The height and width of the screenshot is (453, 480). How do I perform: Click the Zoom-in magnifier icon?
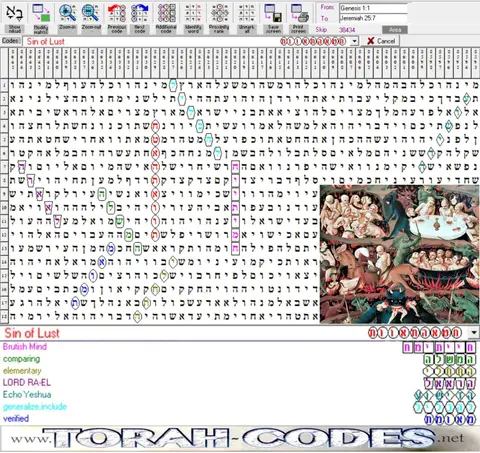point(67,13)
